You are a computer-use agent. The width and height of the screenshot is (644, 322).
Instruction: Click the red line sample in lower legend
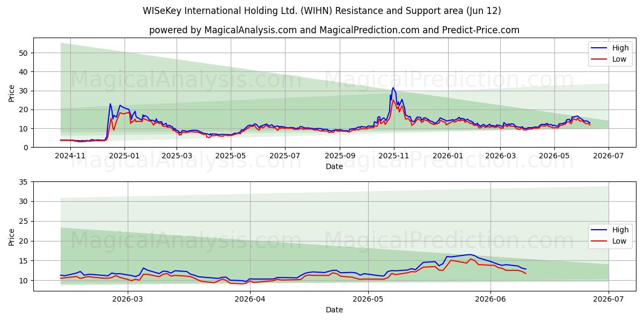click(x=598, y=241)
